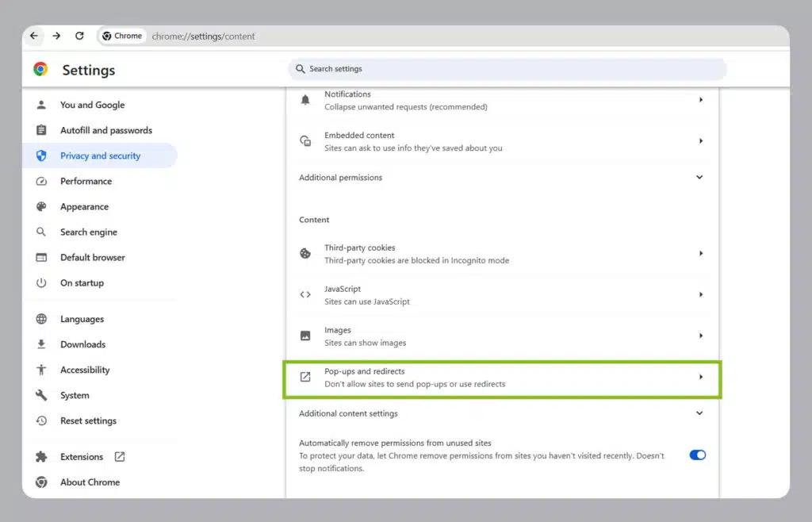Click the arrow on Images row

click(x=701, y=336)
